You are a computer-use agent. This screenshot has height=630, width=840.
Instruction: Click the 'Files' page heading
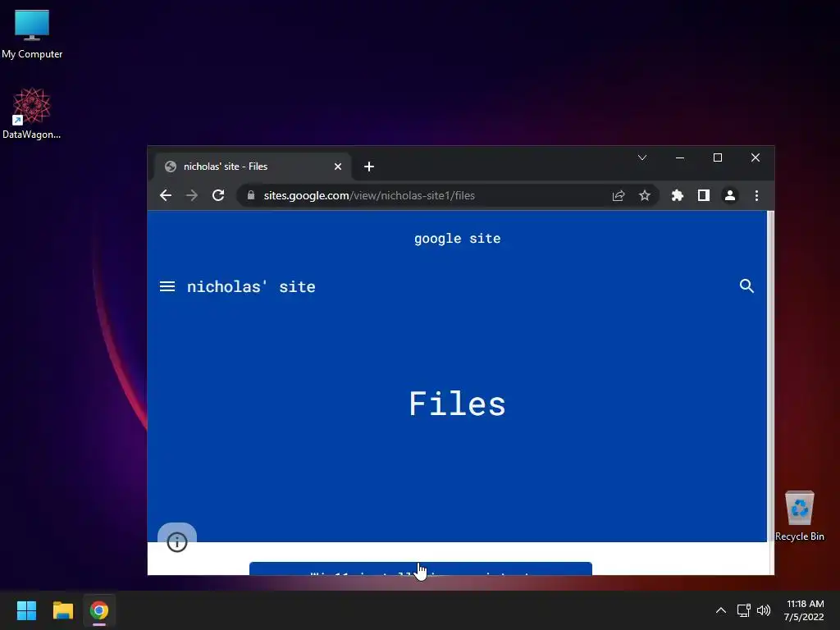tap(458, 404)
